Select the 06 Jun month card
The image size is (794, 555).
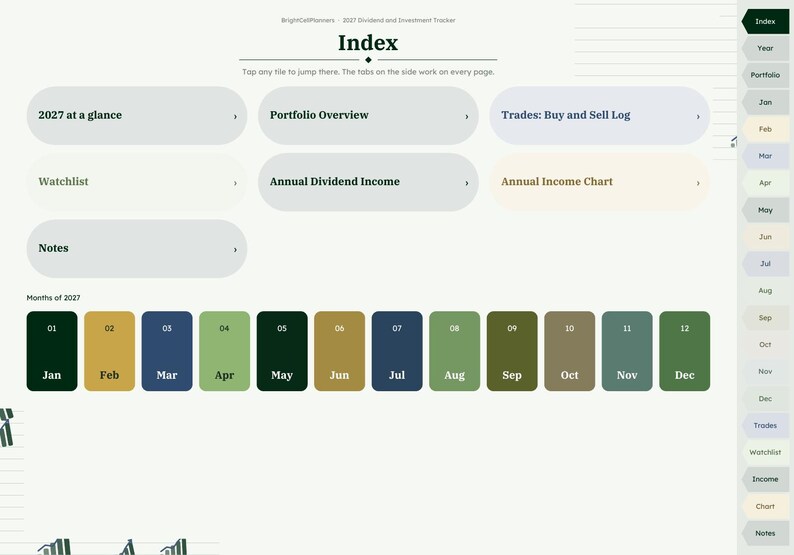(339, 351)
